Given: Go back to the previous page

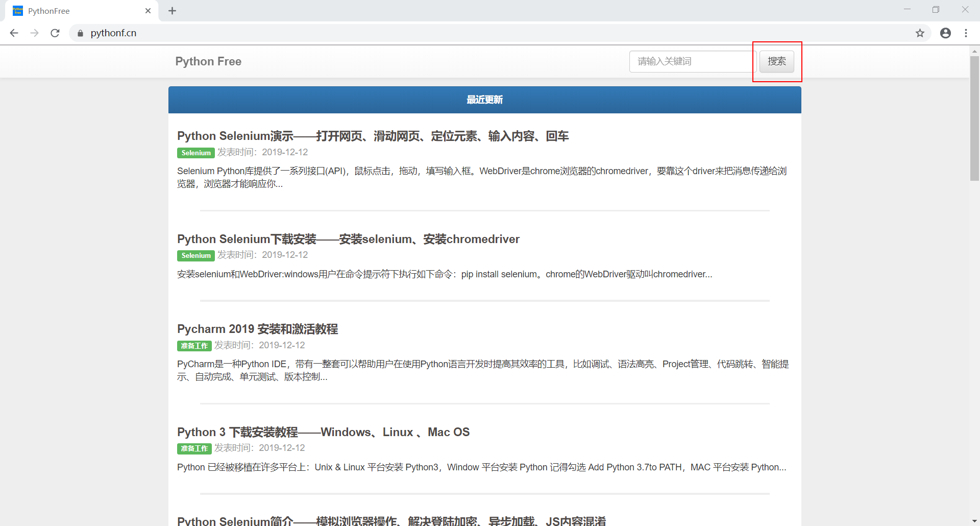Looking at the screenshot, I should coord(14,33).
